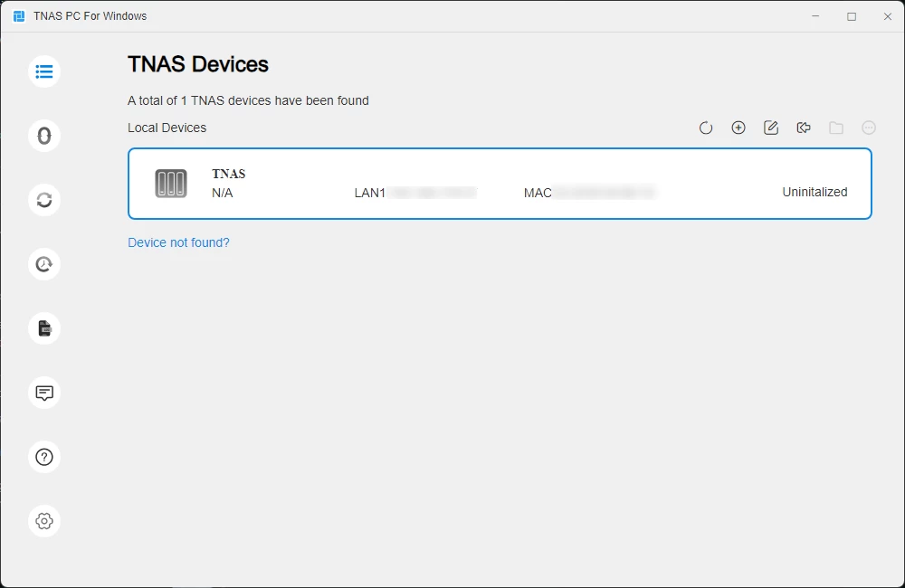Open the device list sidebar icon
This screenshot has height=588, width=905.
(x=44, y=71)
